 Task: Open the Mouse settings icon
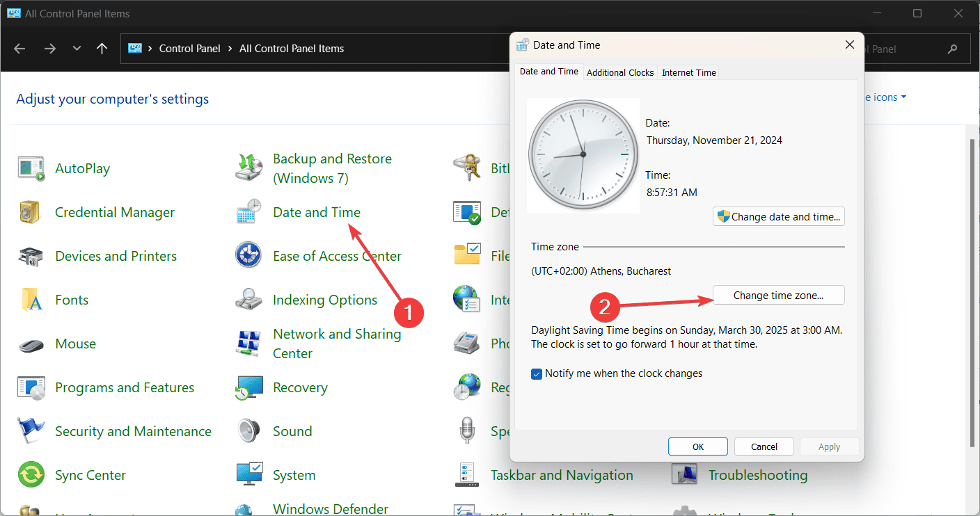31,344
